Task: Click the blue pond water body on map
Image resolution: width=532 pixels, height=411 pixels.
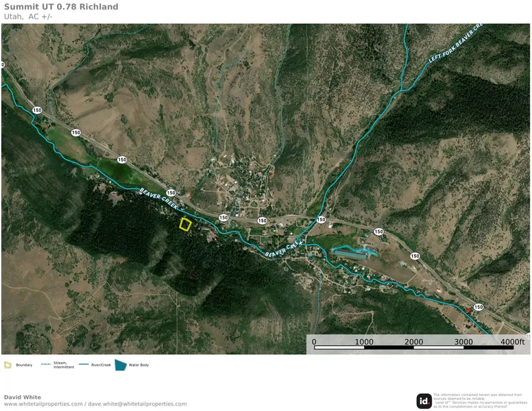Action: point(354,253)
